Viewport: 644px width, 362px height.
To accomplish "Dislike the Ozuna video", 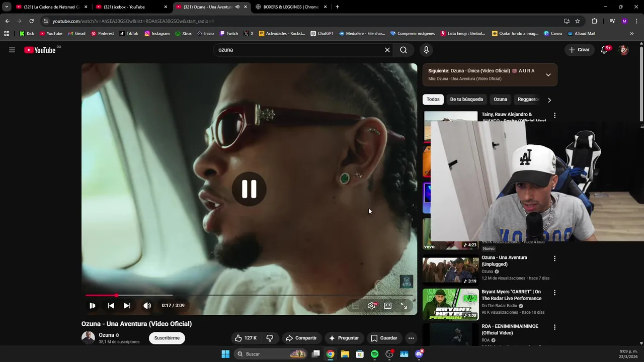I will (x=270, y=338).
